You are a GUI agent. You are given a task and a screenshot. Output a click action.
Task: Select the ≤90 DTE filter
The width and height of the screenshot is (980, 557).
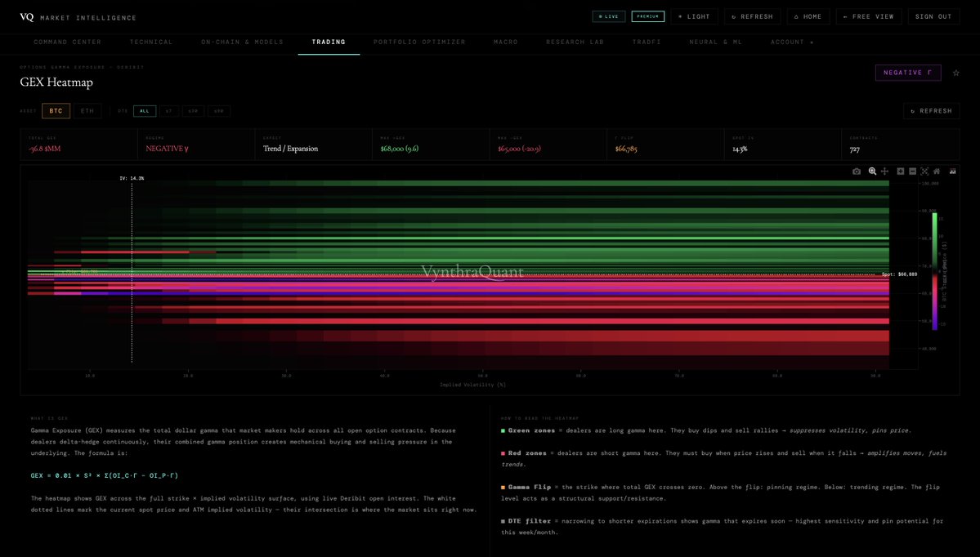tap(219, 111)
